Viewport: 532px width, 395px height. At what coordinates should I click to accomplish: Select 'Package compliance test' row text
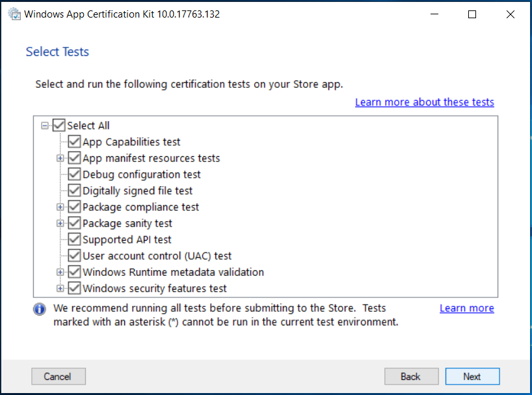[x=140, y=207]
